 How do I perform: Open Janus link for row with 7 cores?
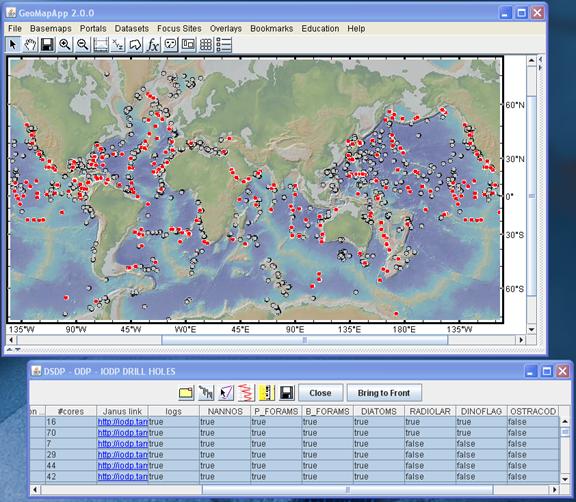[x=122, y=444]
